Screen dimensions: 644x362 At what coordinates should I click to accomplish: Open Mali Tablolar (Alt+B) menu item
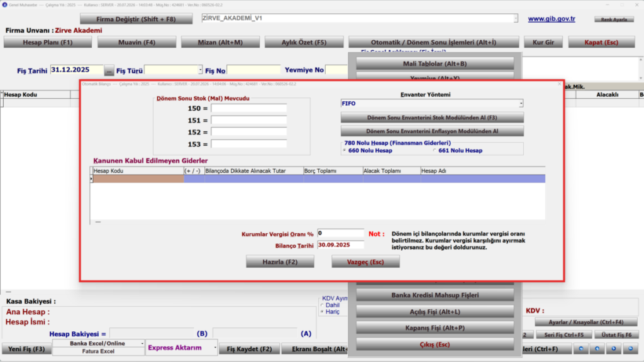click(x=435, y=63)
